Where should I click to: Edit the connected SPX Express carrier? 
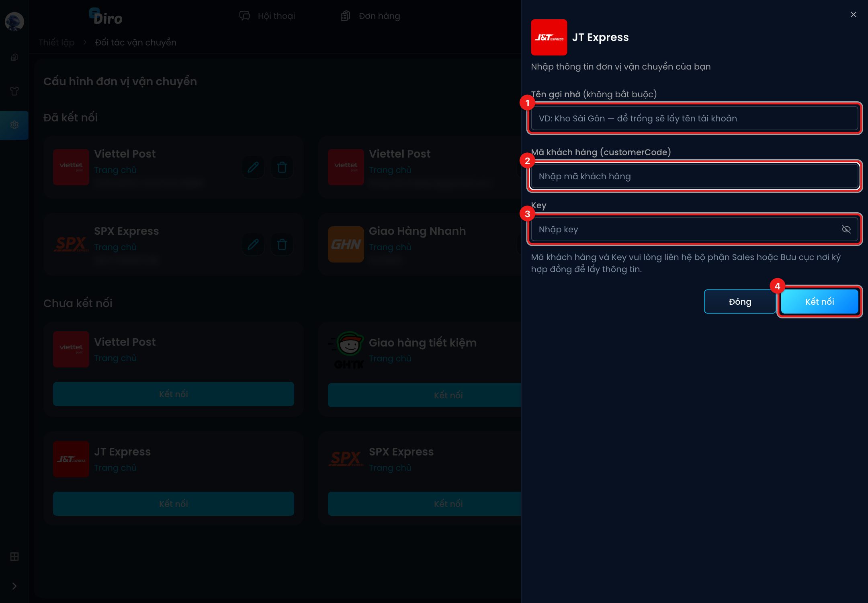pos(253,244)
